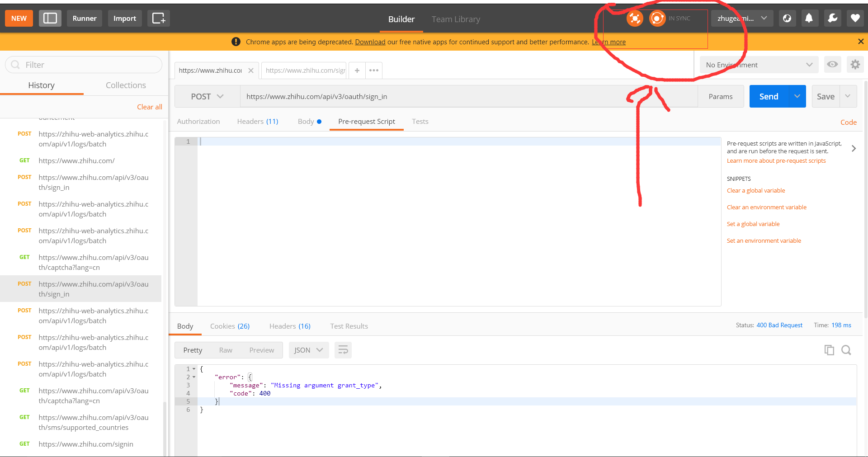868x457 pixels.
Task: Switch to Pretty response view
Action: [193, 350]
